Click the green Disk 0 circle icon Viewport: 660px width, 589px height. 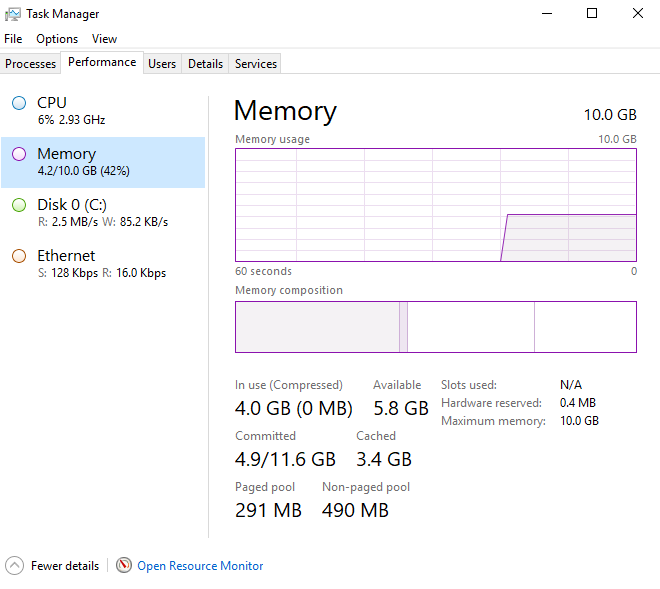tap(19, 205)
